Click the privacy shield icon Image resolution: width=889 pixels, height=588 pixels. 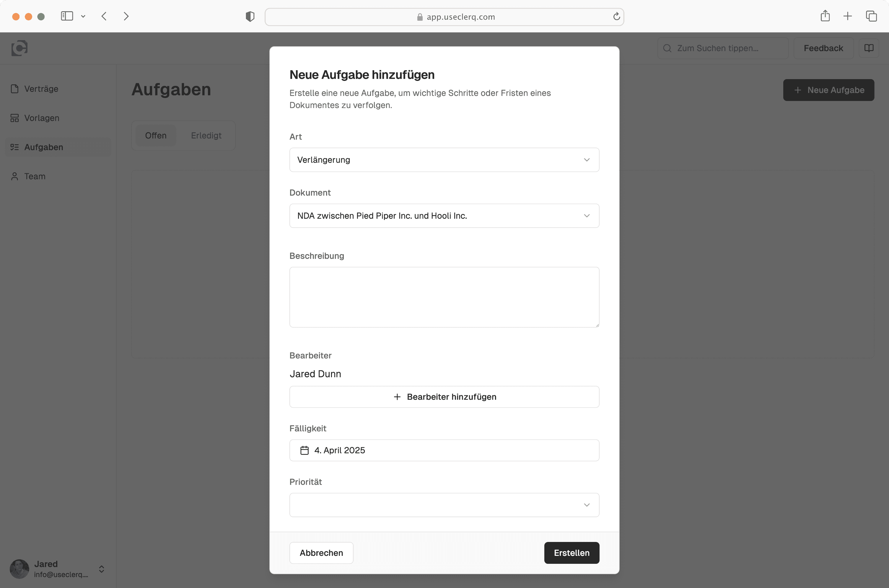pyautogui.click(x=250, y=17)
